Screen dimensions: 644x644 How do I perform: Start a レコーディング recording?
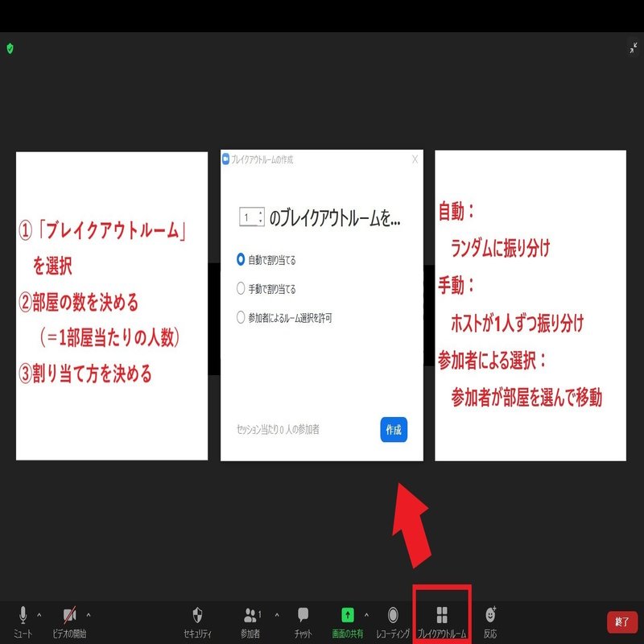pos(394,616)
